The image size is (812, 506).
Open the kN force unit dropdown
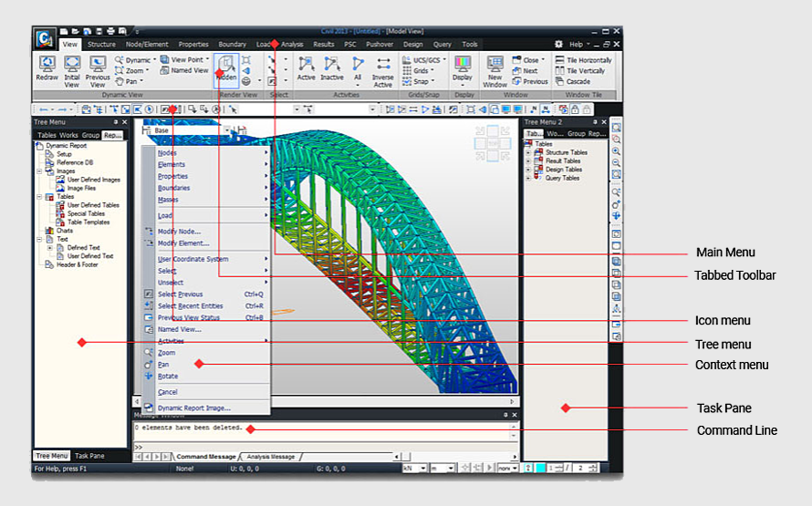coord(415,469)
